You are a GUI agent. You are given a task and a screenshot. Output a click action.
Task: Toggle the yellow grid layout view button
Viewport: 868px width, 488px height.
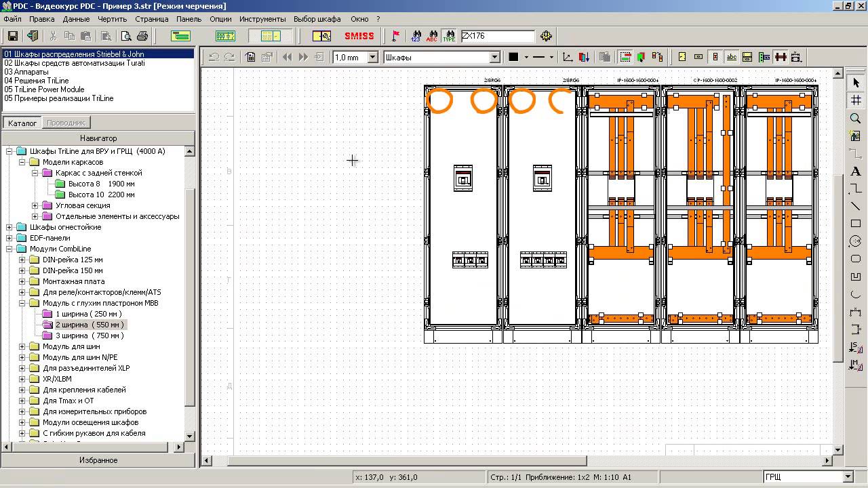pos(270,36)
